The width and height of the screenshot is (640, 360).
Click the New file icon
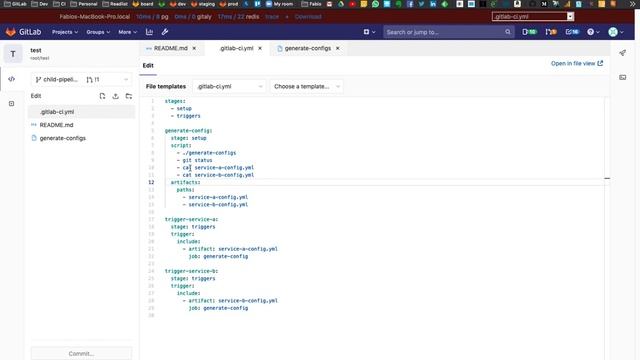pos(102,96)
